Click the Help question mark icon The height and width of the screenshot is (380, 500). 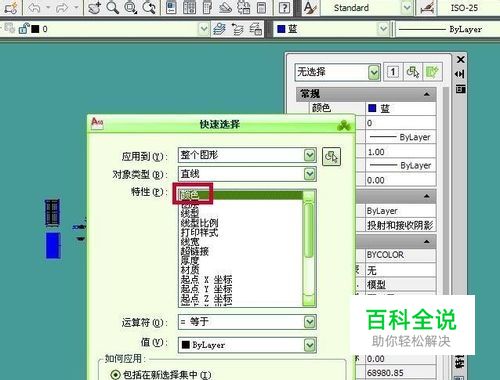pyautogui.click(x=284, y=7)
